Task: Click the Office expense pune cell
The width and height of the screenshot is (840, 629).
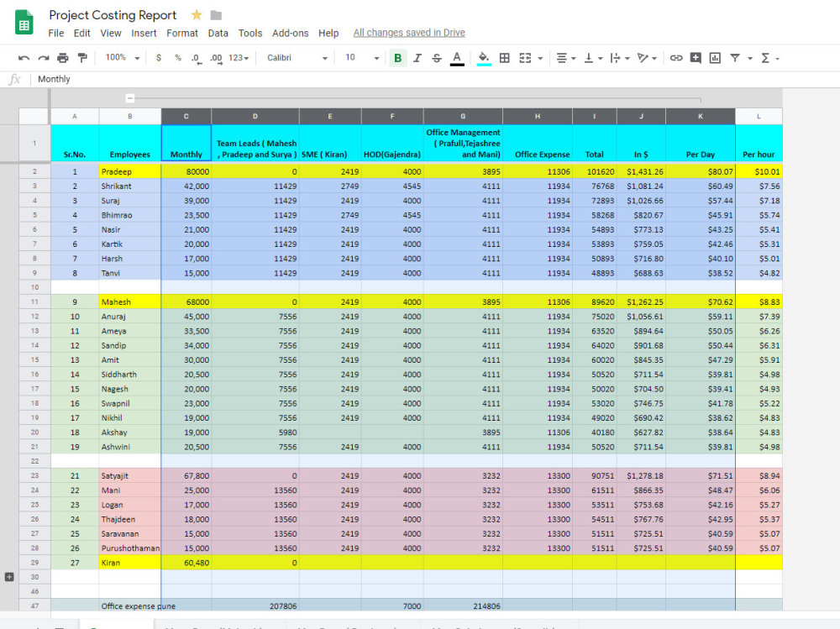Action: [x=129, y=606]
